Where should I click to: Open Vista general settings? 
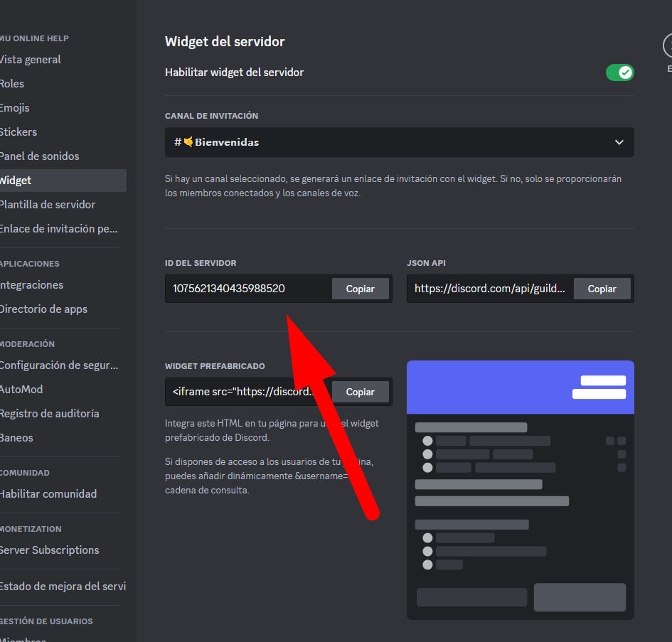point(30,60)
